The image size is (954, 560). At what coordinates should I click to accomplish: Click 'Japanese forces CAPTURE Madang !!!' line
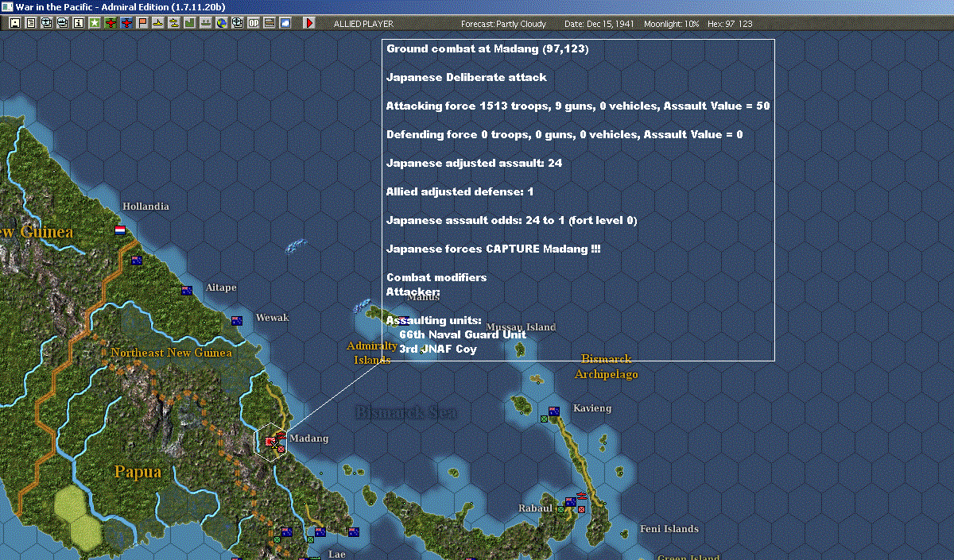coord(493,249)
